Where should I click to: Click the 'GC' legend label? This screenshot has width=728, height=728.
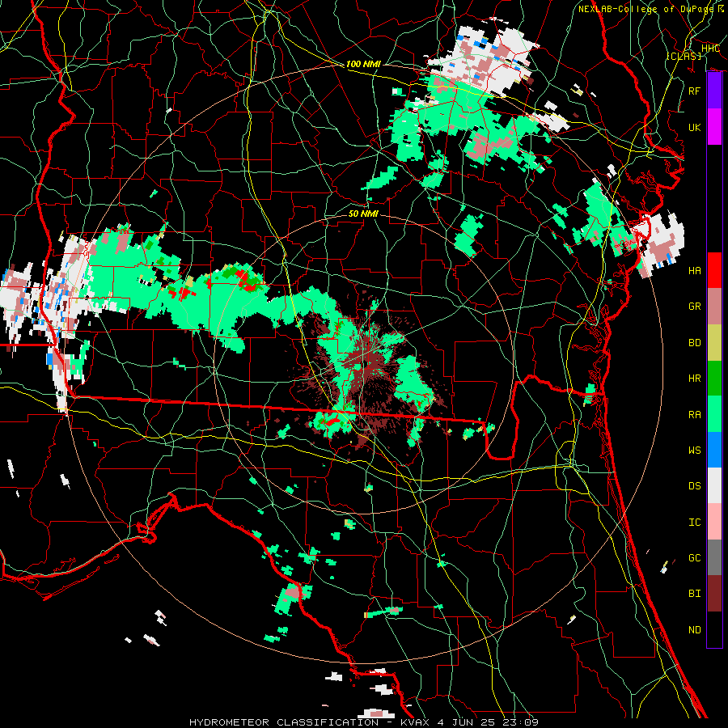coord(694,558)
